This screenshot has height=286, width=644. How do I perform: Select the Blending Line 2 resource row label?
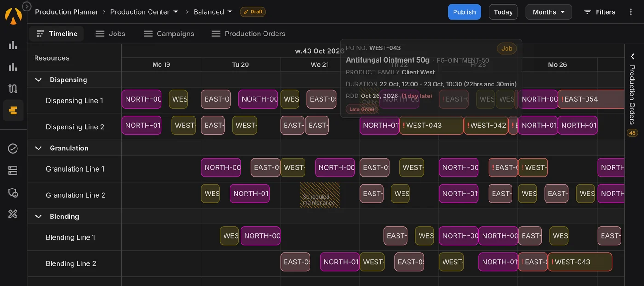click(x=71, y=263)
